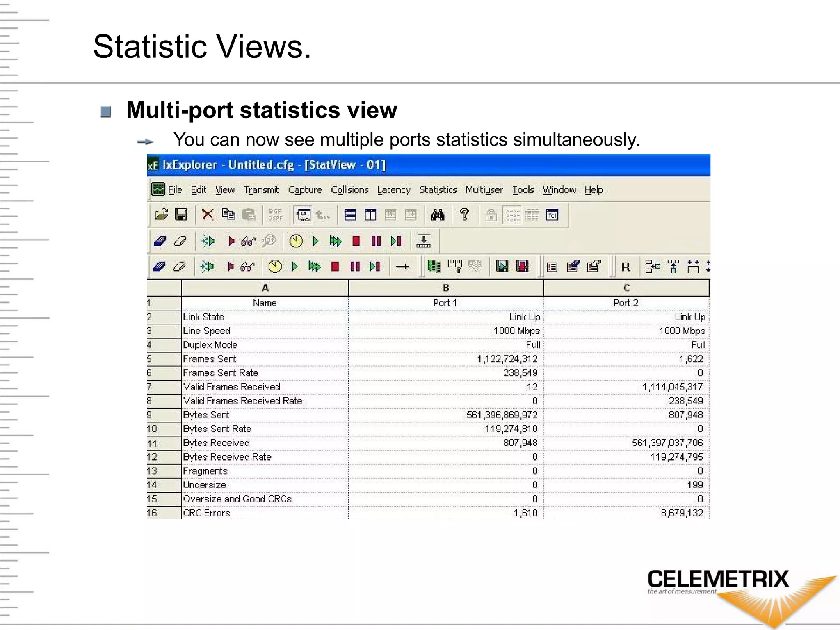
Task: Click the red X delete icon
Action: point(208,215)
